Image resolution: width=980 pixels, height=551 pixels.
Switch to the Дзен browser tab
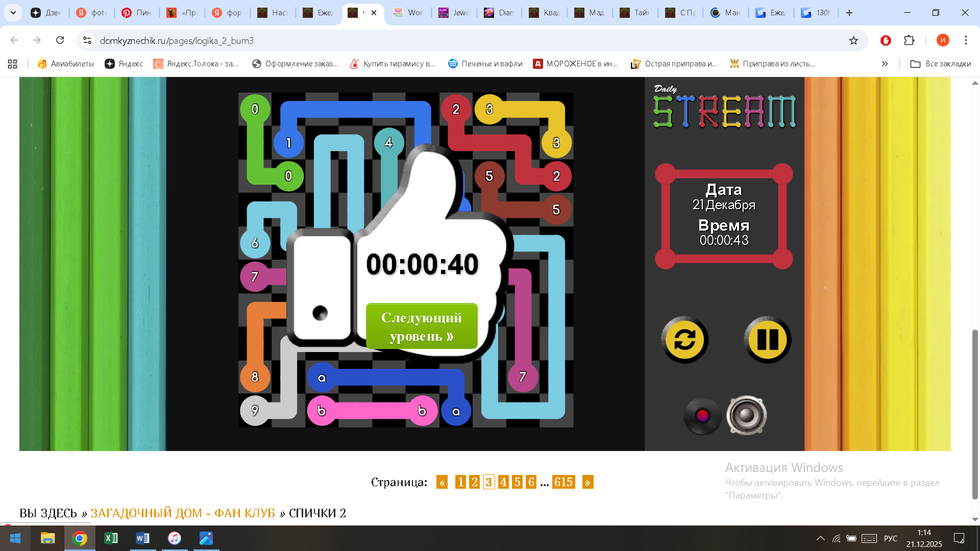click(x=48, y=13)
